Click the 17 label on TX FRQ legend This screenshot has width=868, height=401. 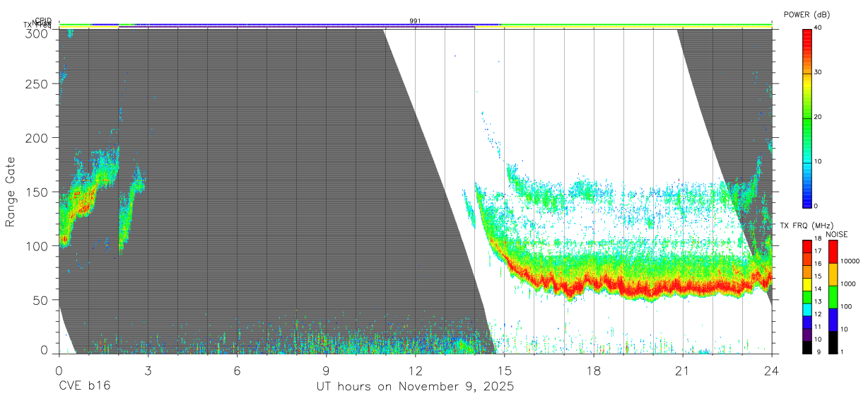(x=818, y=251)
